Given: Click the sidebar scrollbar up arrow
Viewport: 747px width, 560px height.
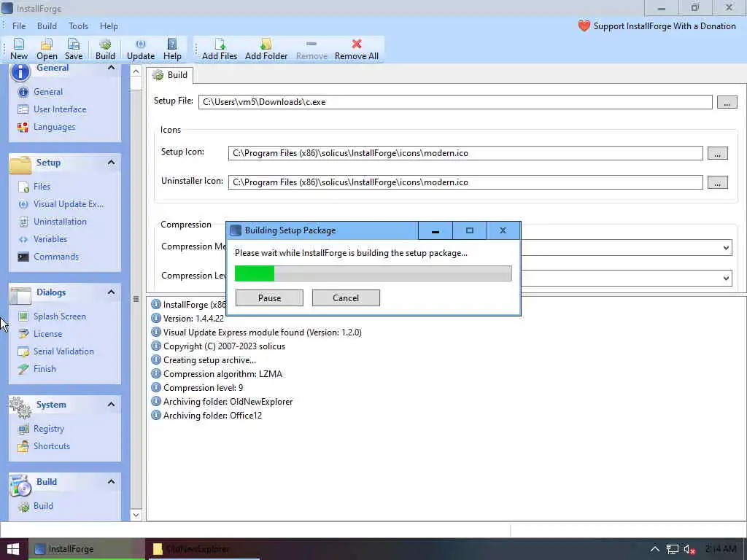Looking at the screenshot, I should [136, 71].
